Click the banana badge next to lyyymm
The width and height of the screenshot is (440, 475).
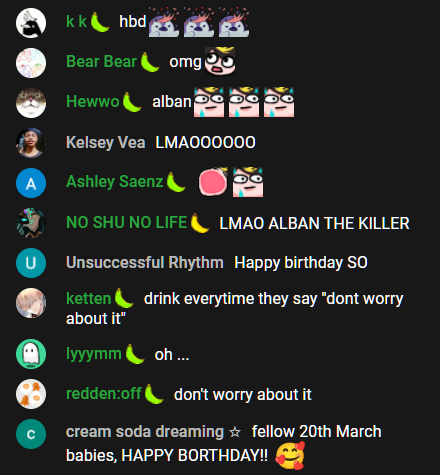click(135, 354)
